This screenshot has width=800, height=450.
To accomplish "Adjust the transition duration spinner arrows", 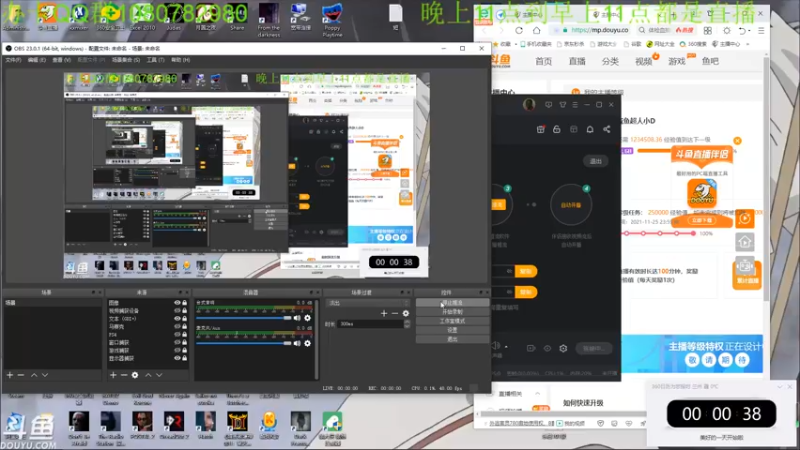I will [x=407, y=324].
